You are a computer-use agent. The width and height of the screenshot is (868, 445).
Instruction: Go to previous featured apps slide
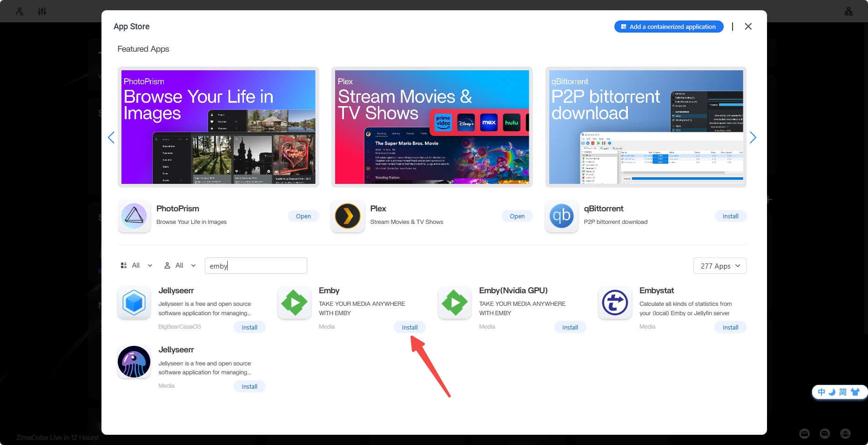(x=111, y=137)
